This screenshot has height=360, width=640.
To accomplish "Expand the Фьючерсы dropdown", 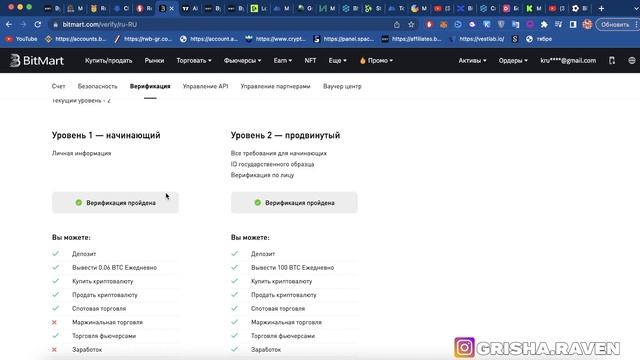I will (x=242, y=60).
